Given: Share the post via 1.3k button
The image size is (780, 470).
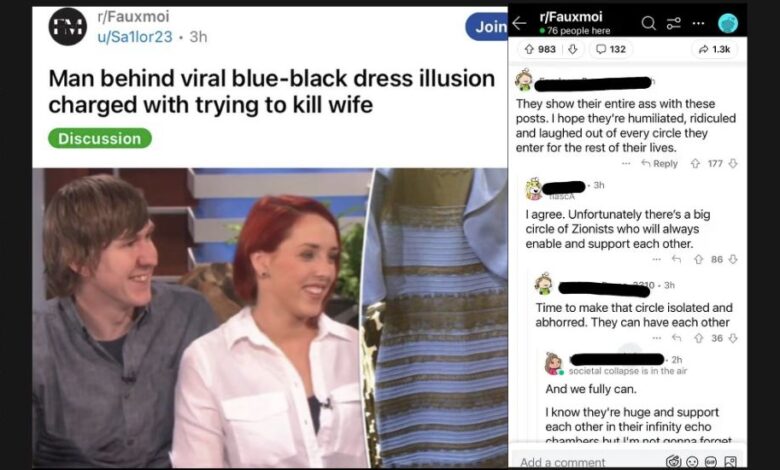Looking at the screenshot, I should coord(714,49).
